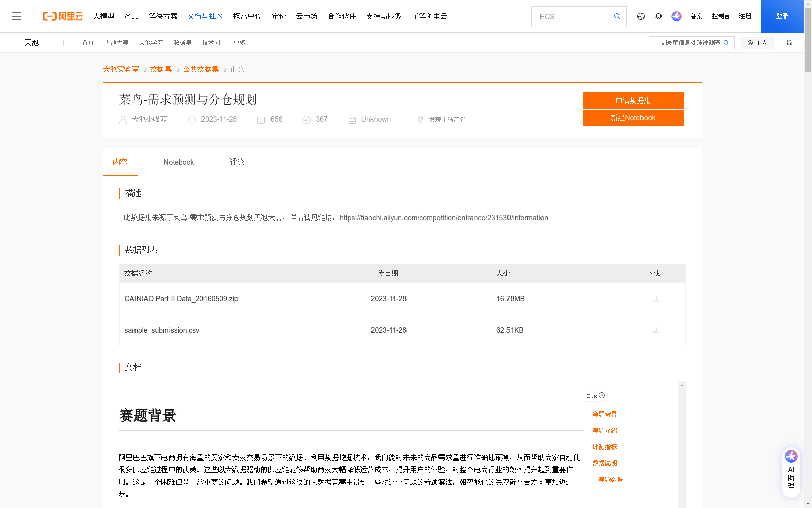Image resolution: width=812 pixels, height=508 pixels.
Task: Open customer support via headset icon
Action: 658,16
